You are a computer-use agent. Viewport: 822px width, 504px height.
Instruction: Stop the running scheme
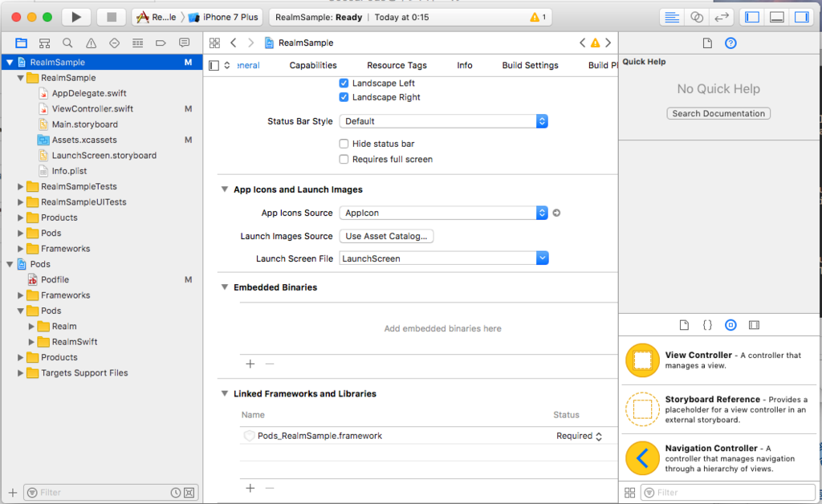[111, 18]
